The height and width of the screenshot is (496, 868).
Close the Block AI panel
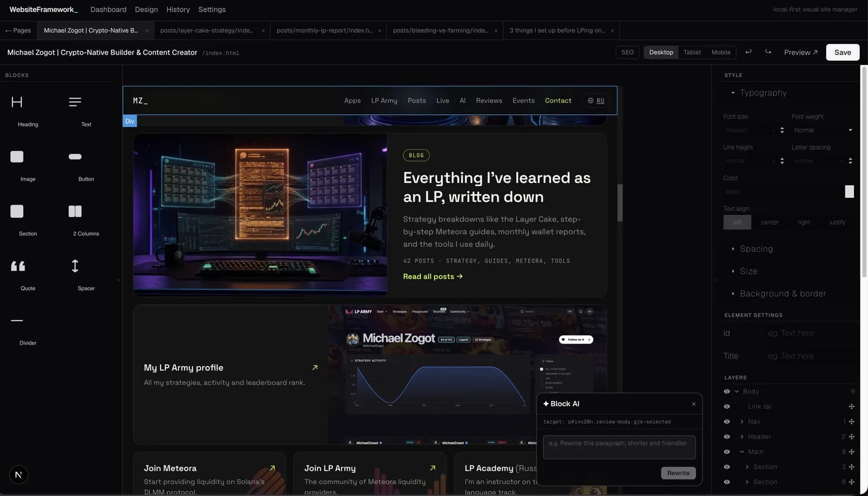[693, 404]
